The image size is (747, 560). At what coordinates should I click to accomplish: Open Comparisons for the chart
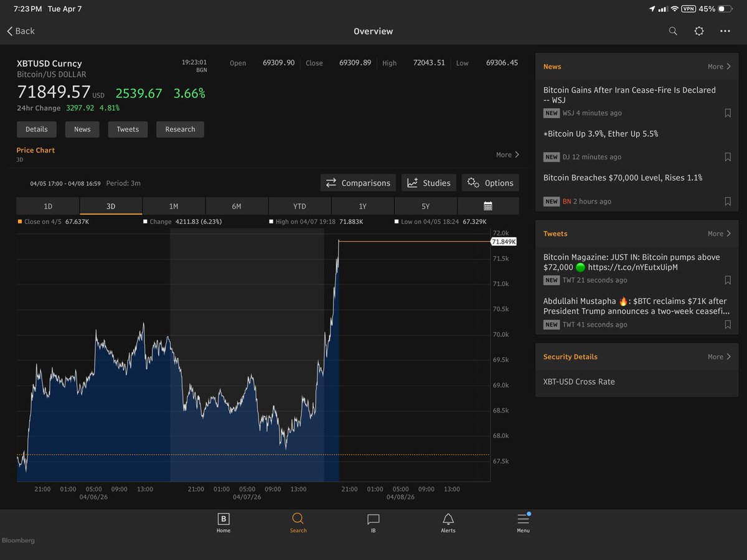[358, 183]
